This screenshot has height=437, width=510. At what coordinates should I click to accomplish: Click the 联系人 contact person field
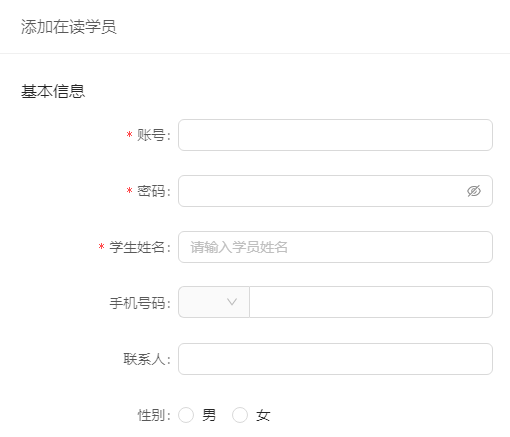coord(335,359)
